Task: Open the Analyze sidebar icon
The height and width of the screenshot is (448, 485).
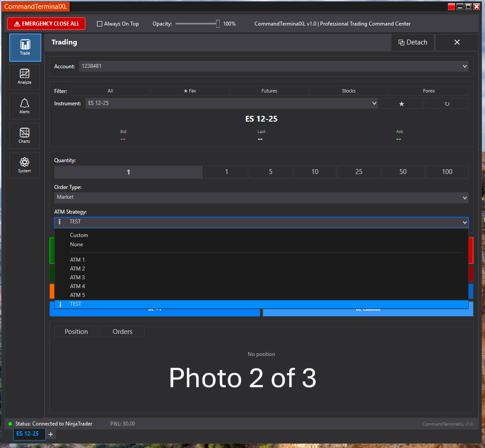Action: (25, 77)
